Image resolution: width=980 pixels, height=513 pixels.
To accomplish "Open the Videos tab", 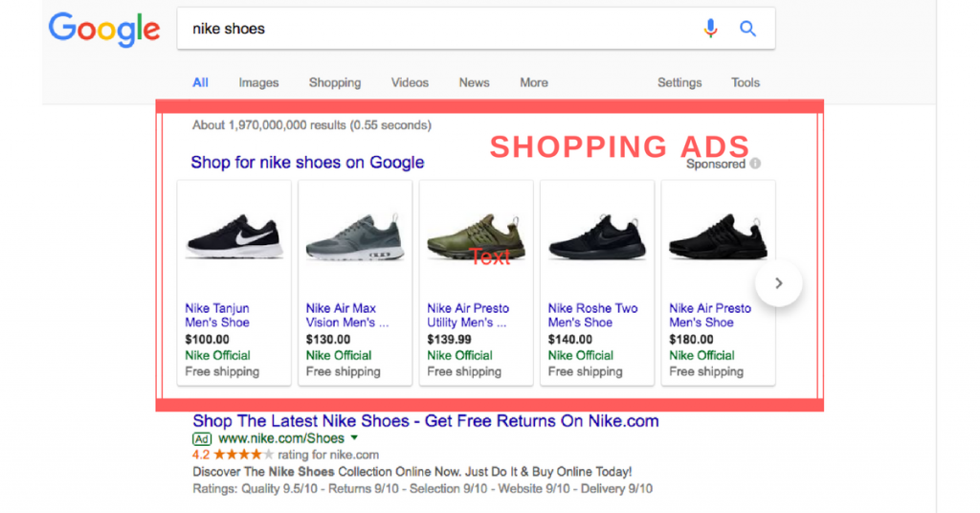I will point(410,82).
